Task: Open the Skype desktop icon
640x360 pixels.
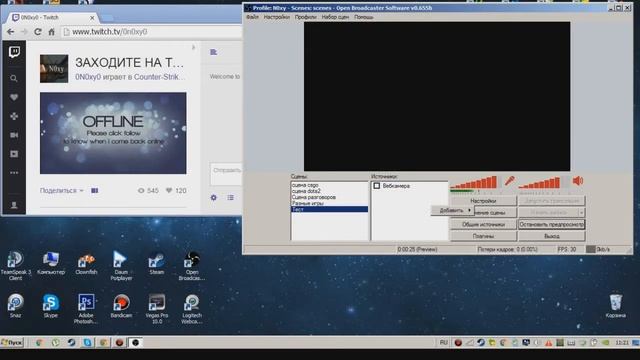Action: click(x=51, y=306)
